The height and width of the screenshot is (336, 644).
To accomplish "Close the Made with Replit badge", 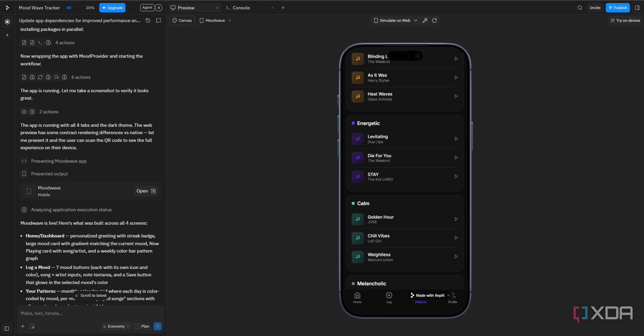I will point(448,295).
